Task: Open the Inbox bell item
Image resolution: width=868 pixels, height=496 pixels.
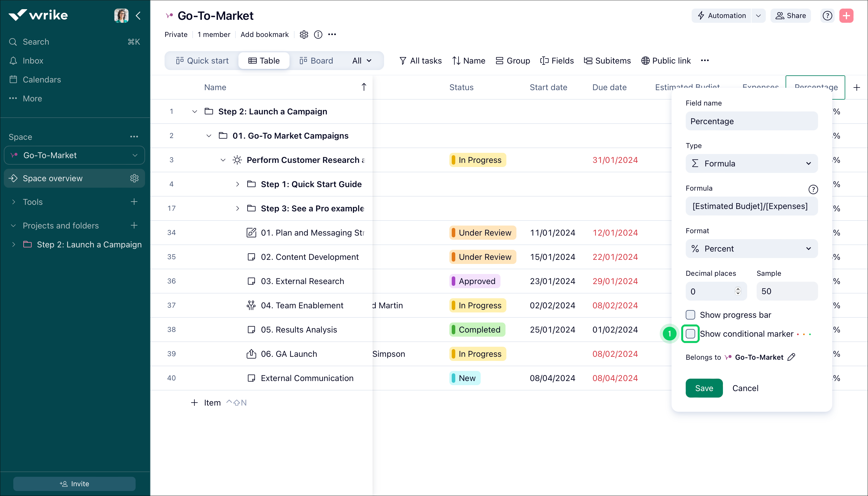Action: click(33, 61)
